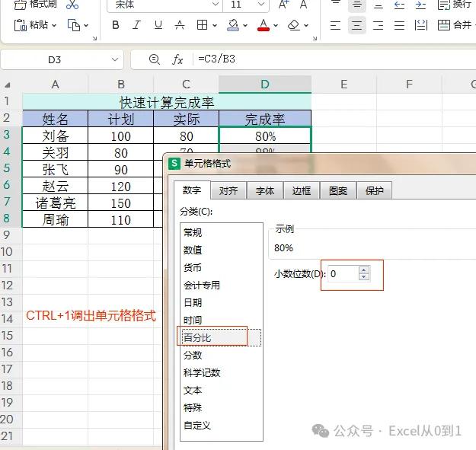The image size is (476, 450).
Task: Click the Justify alignment icon
Action: (x=399, y=25)
